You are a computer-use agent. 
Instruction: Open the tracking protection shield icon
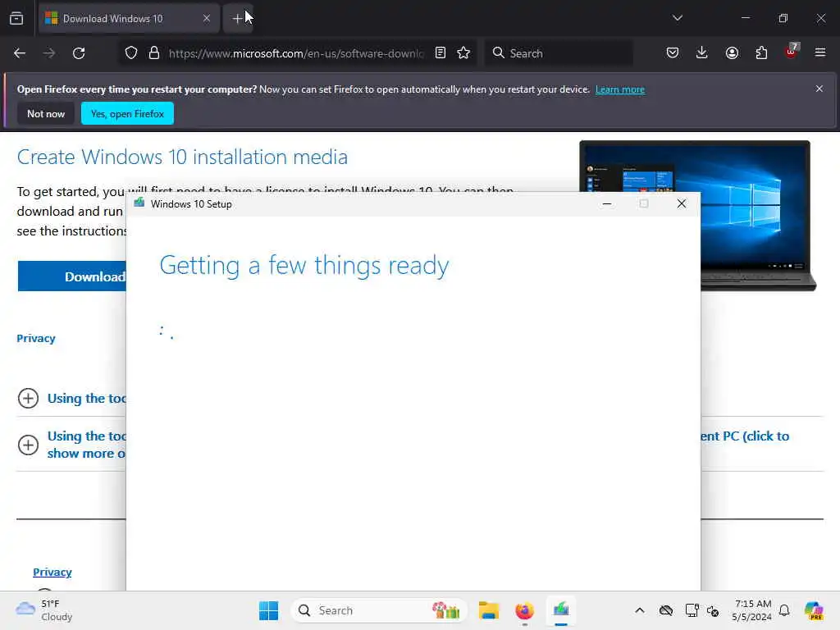(131, 53)
